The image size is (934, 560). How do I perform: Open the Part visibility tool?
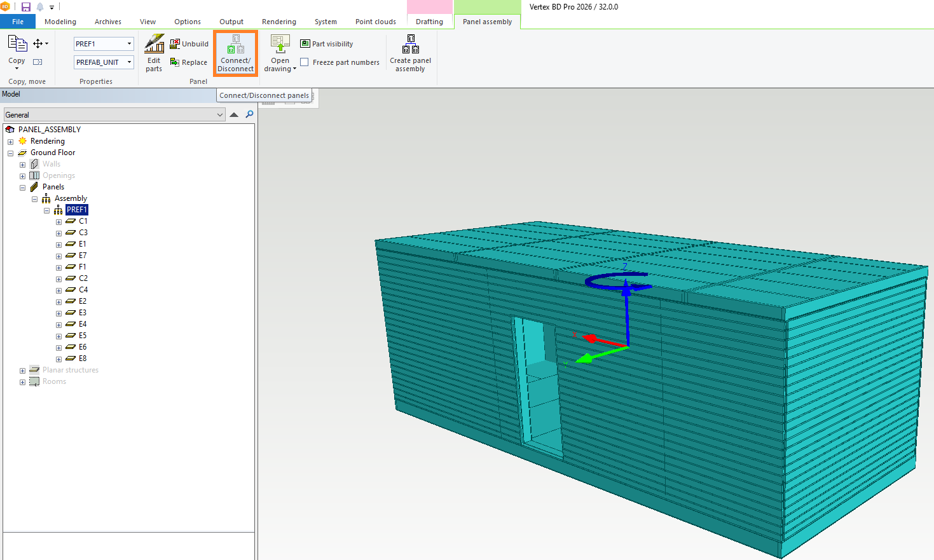(x=326, y=44)
